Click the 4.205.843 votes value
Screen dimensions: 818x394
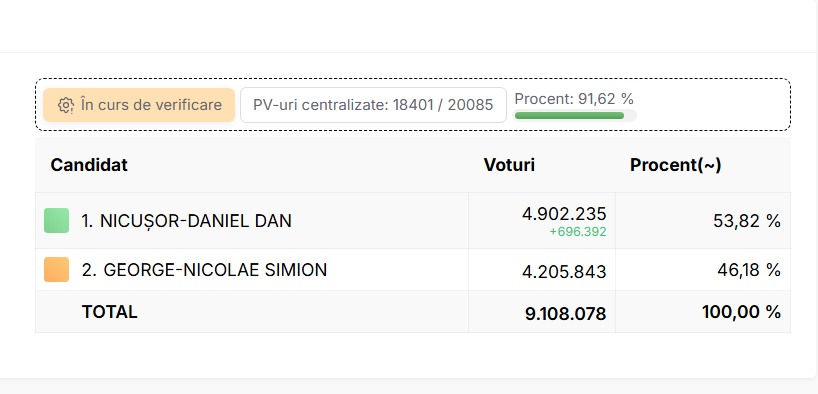tap(564, 271)
